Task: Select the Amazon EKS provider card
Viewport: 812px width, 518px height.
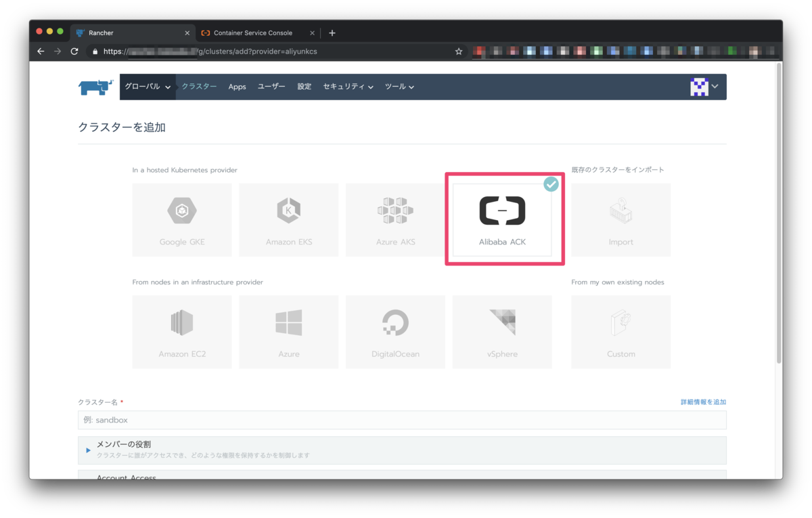Action: [289, 220]
